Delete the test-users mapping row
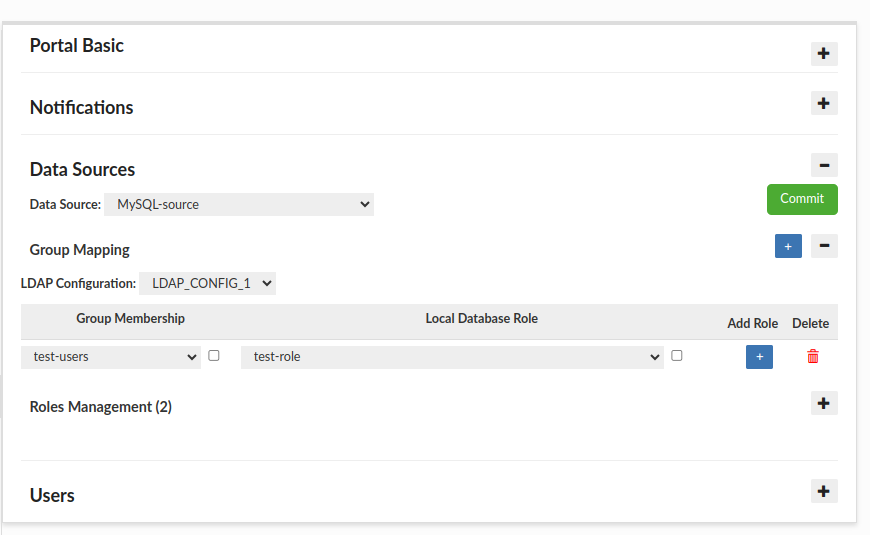Screen dimensions: 870x535 point(812,356)
